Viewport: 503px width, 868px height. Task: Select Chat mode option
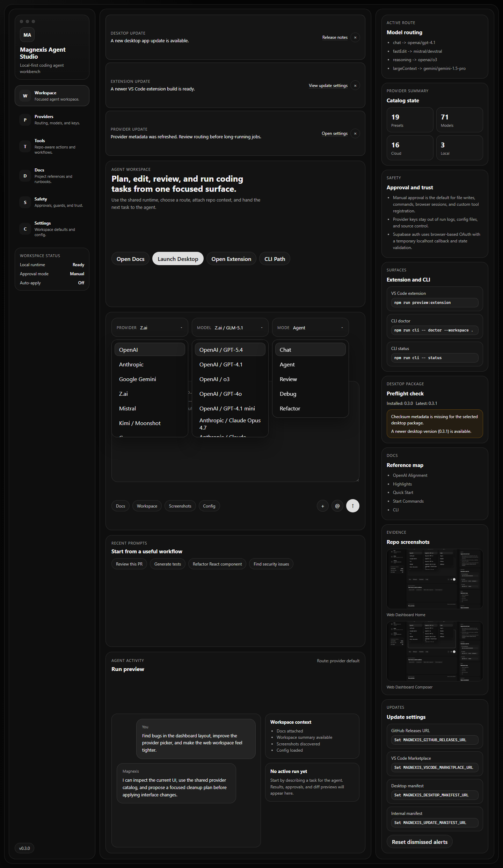point(311,350)
